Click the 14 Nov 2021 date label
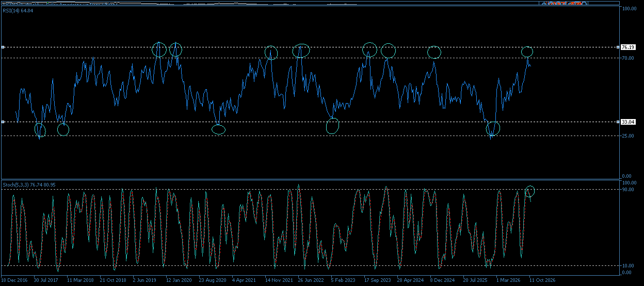The height and width of the screenshot is (286, 644). point(279,280)
